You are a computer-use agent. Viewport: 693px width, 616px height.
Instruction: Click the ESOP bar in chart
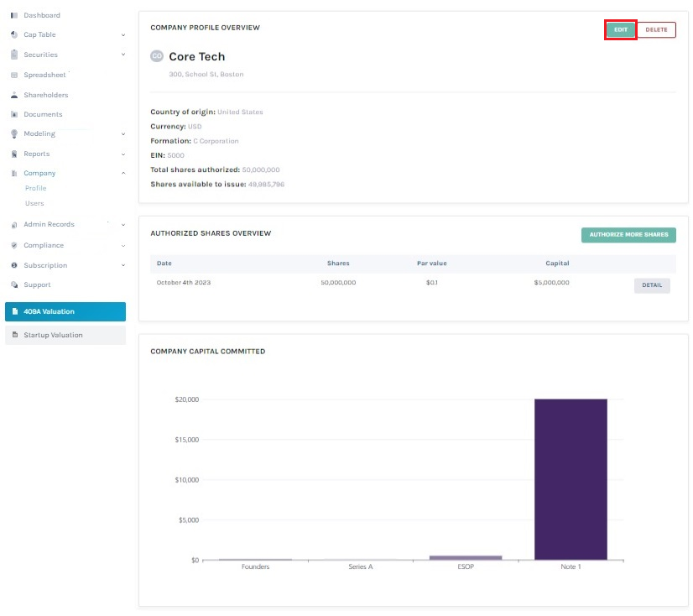click(x=466, y=557)
